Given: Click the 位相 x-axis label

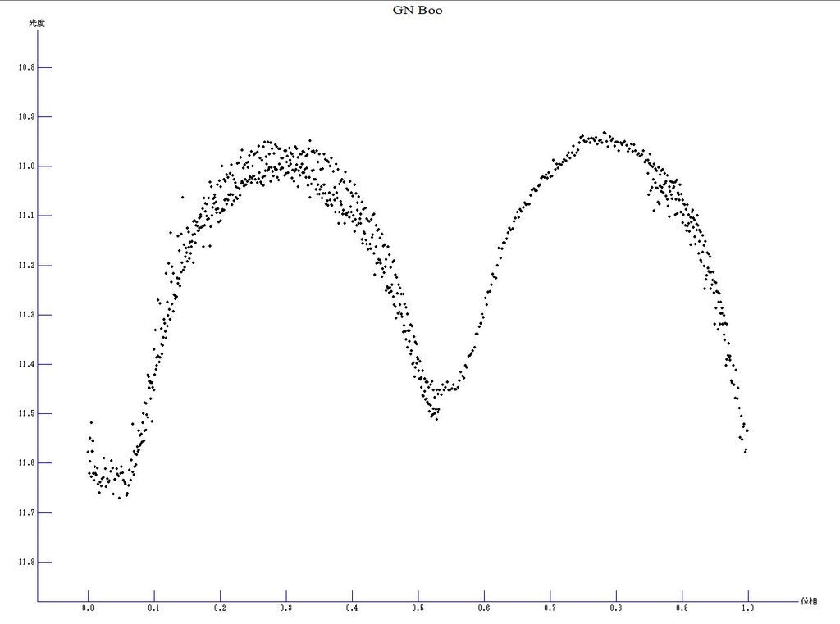Looking at the screenshot, I should (809, 601).
